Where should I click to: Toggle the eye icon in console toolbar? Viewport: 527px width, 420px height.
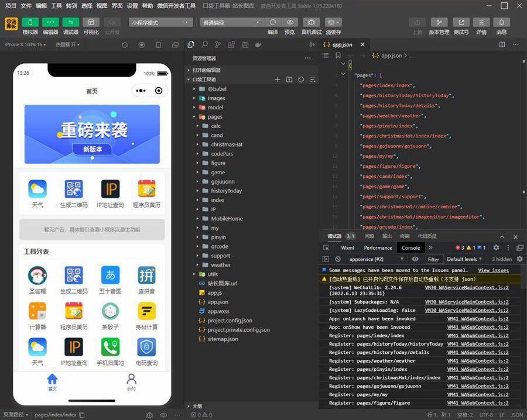pyautogui.click(x=415, y=258)
